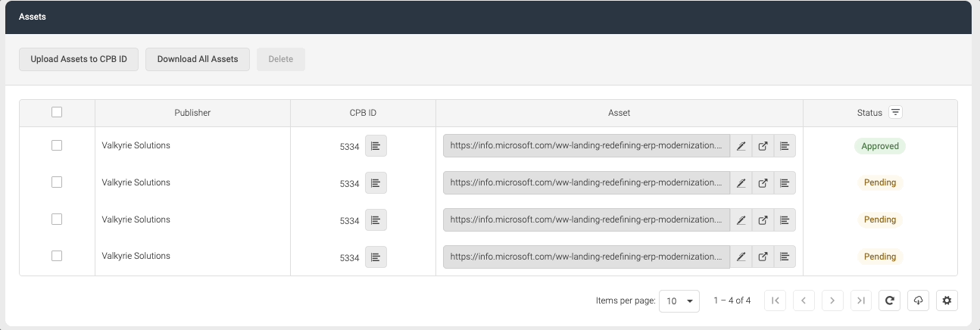Click the Pending badge in the last row
Viewport: 980px width, 330px height.
[x=880, y=257]
